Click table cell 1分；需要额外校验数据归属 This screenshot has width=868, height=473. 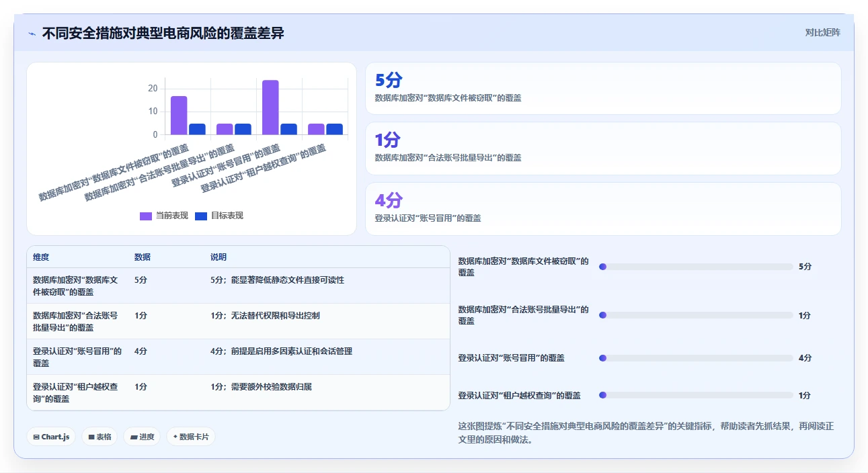[x=261, y=387]
